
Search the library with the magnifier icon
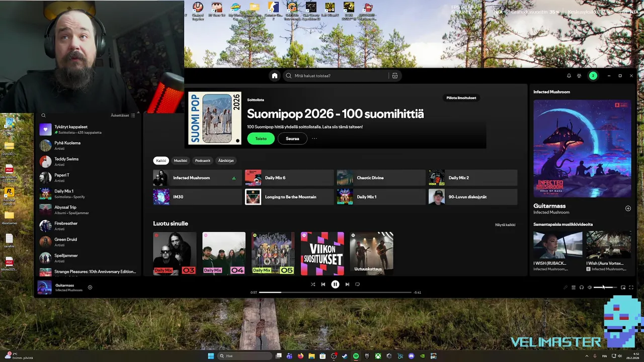(43, 116)
